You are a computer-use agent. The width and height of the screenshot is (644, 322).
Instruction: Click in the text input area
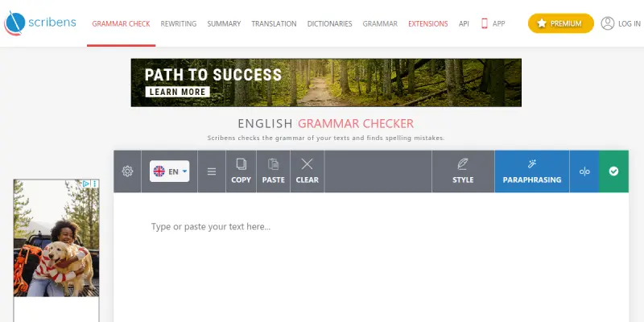[x=371, y=258]
